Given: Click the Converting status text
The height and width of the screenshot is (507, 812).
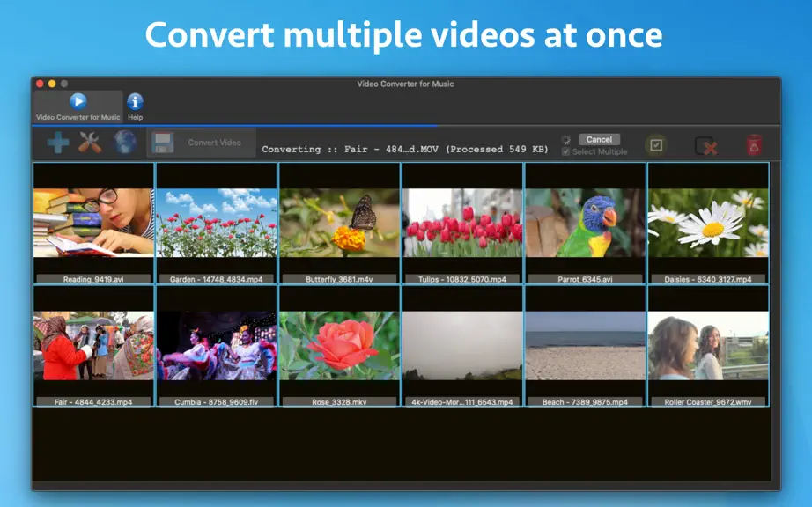Looking at the screenshot, I should [405, 149].
